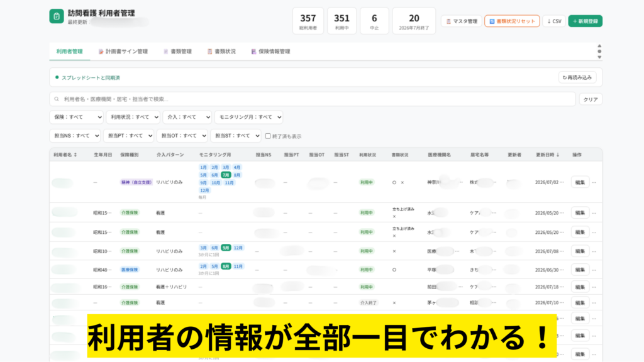Click the 看護＋リハビリ pattern cell
This screenshot has width=644, height=362.
pos(171,287)
